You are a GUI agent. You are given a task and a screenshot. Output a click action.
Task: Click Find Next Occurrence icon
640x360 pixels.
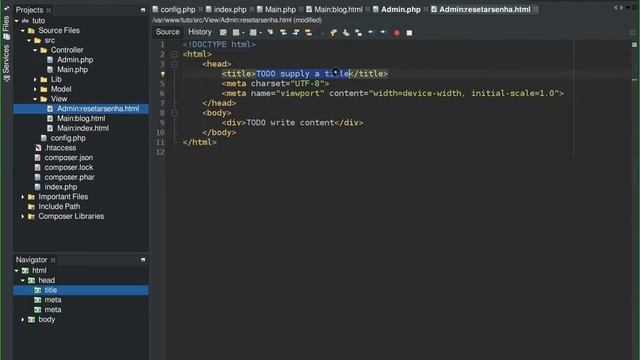[x=296, y=32]
